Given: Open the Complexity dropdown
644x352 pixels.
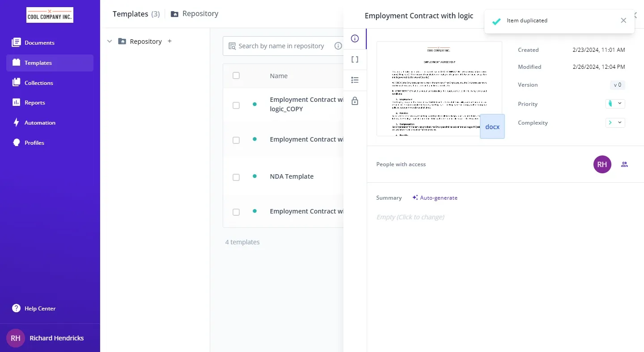Looking at the screenshot, I should point(615,122).
